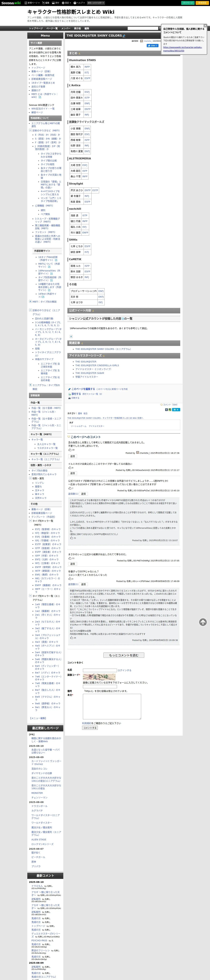Collapse タイプ別キャラ一覧（MBTI） tree
210x980 pixels.
[x=30, y=520]
